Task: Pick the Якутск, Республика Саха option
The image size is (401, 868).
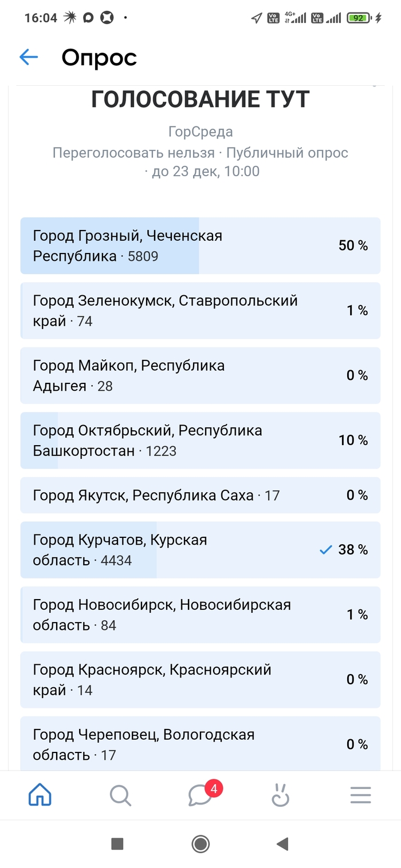Action: (200, 495)
